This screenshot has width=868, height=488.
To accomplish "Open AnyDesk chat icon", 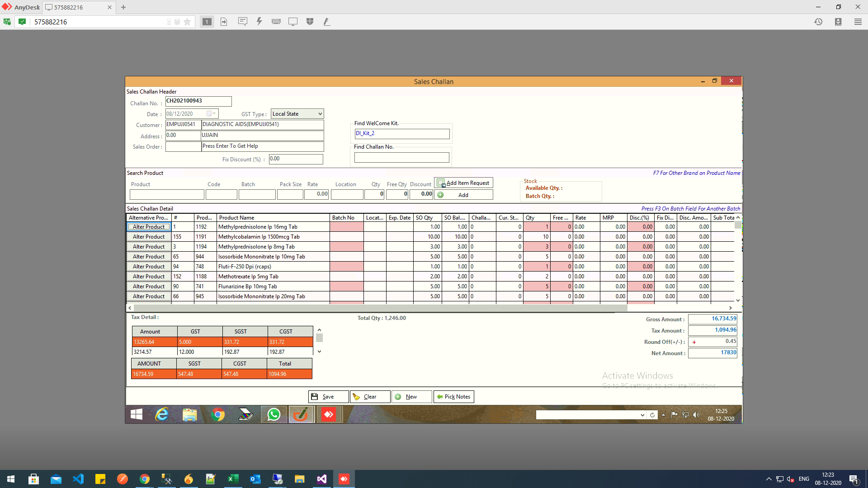I will pyautogui.click(x=243, y=22).
